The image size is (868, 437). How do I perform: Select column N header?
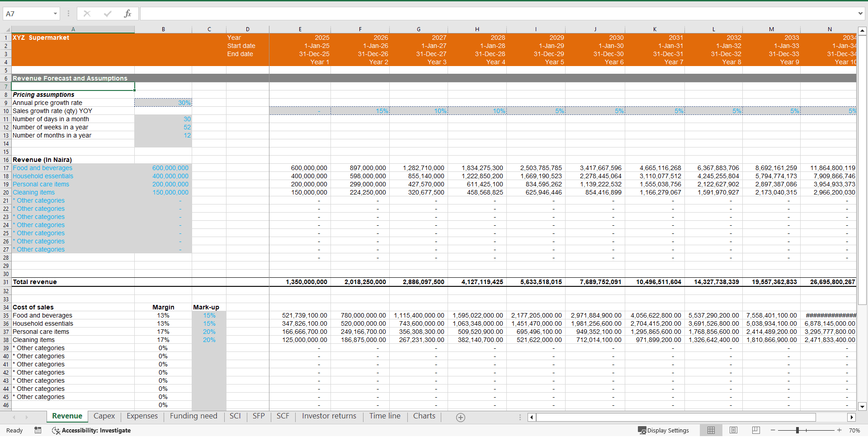[830, 29]
